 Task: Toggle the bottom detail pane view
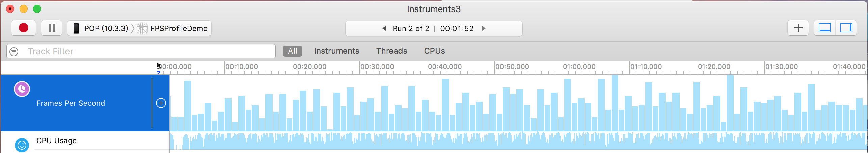click(825, 28)
